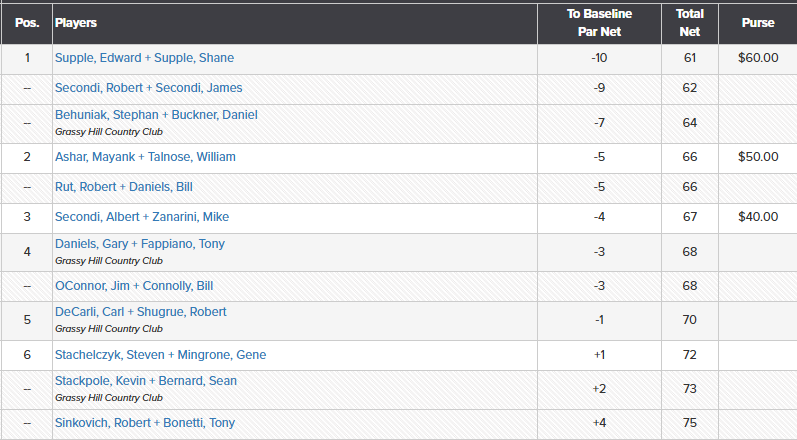Screen dimensions: 797x440
Task: Open Stackpole, Kevin + Bernard, Sean link
Action: click(x=146, y=381)
